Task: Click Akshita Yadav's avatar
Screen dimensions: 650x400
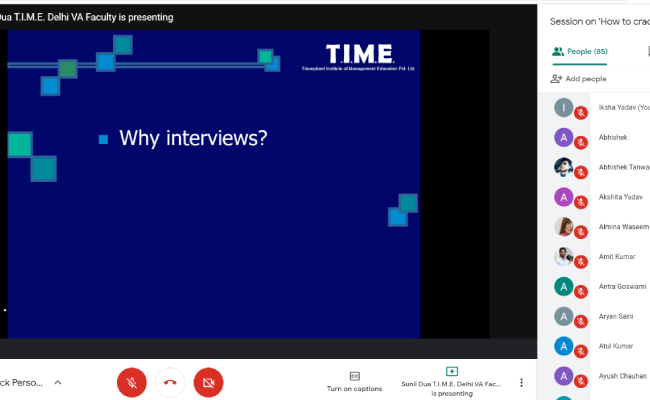Action: pos(563,197)
